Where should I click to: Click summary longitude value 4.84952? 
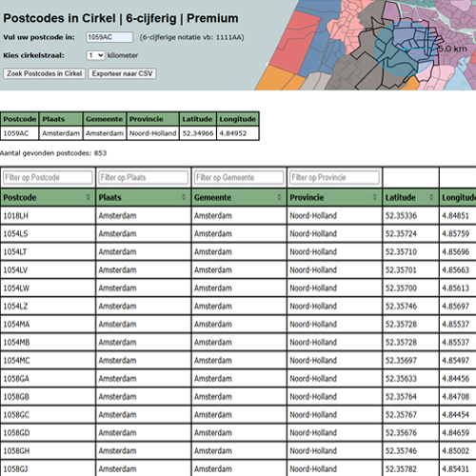coord(233,133)
